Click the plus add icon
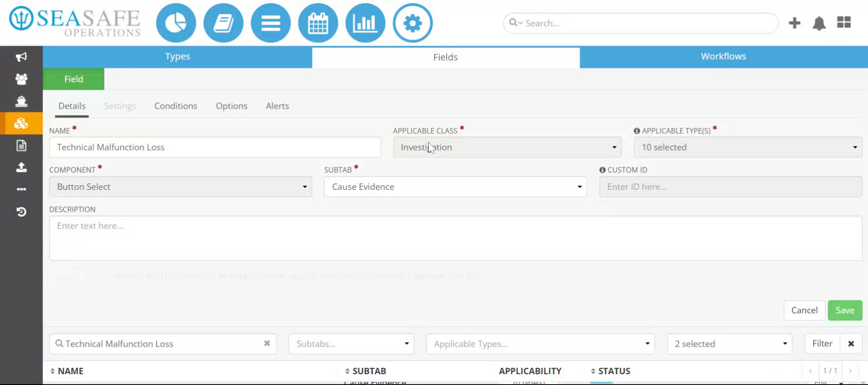Screen dimensions: 868x385 [794, 23]
